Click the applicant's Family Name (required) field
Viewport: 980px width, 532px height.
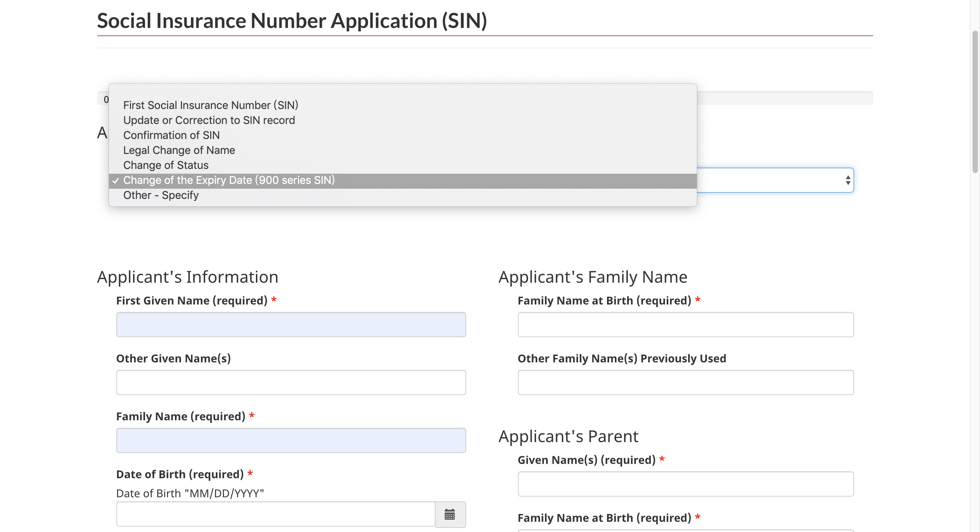coord(291,440)
